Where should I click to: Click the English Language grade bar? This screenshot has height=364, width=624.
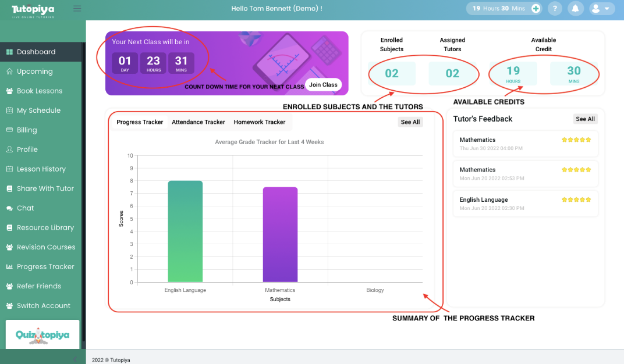tap(185, 231)
